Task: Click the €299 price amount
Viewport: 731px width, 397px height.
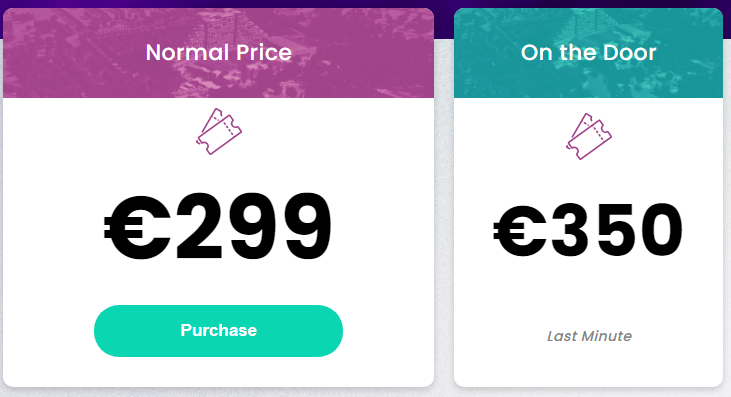Action: tap(218, 227)
